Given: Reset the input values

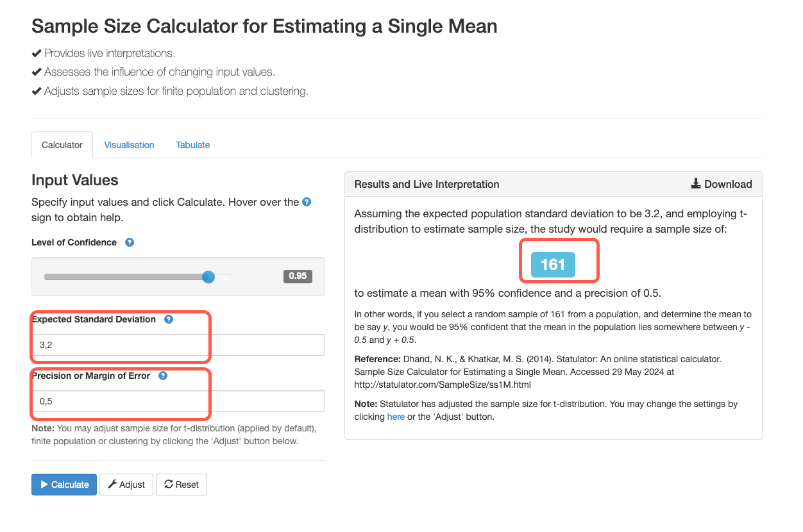Looking at the screenshot, I should (182, 485).
